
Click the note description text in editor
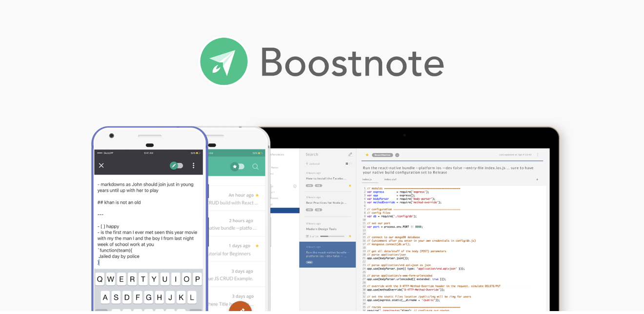(x=448, y=170)
